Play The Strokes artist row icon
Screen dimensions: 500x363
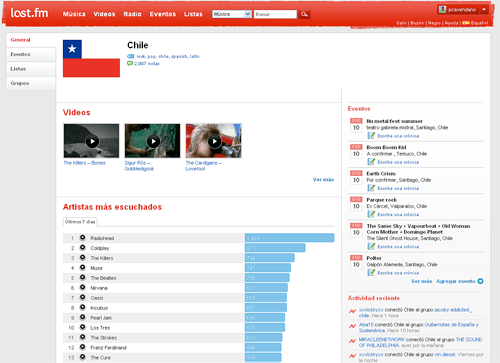(82, 337)
